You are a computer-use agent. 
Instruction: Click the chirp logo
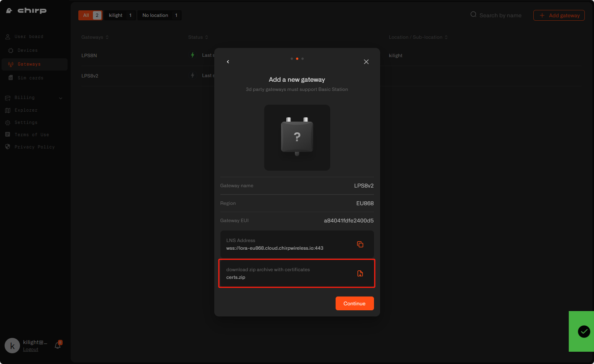click(26, 11)
